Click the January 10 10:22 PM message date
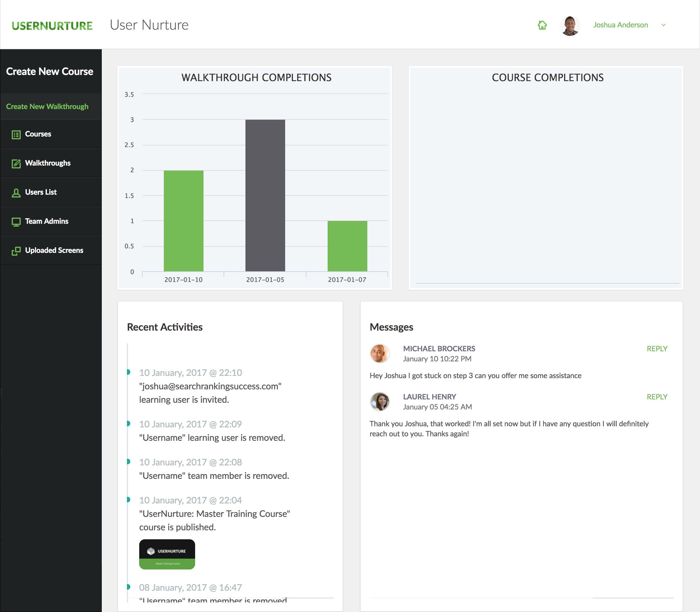 tap(437, 359)
